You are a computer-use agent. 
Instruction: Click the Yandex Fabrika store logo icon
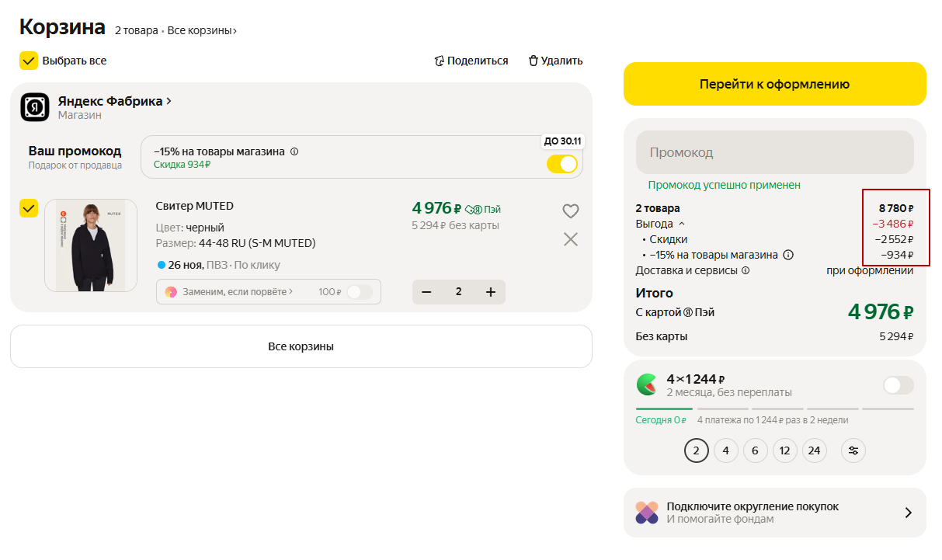click(x=35, y=107)
